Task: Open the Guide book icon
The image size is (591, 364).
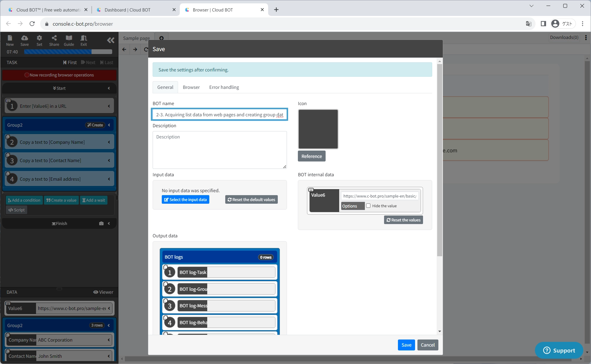Action: (69, 40)
